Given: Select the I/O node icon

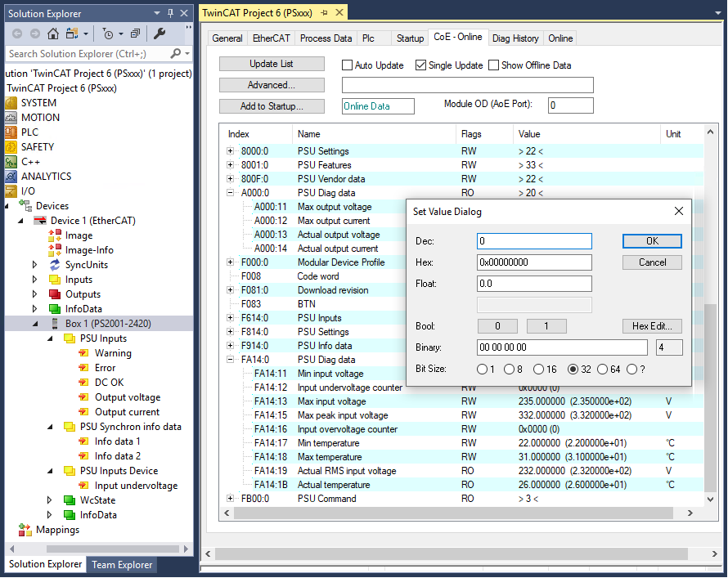Looking at the screenshot, I should [x=11, y=191].
